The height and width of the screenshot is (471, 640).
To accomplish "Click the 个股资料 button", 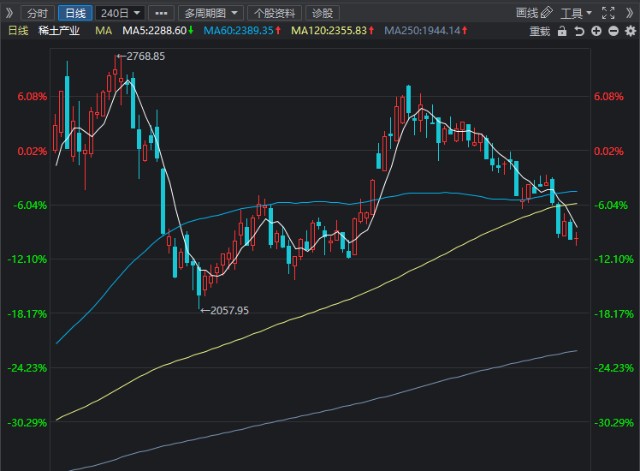I will pyautogui.click(x=274, y=13).
